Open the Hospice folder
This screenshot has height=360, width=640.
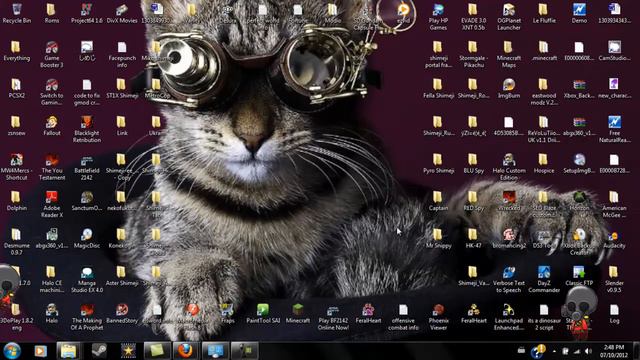tap(544, 163)
